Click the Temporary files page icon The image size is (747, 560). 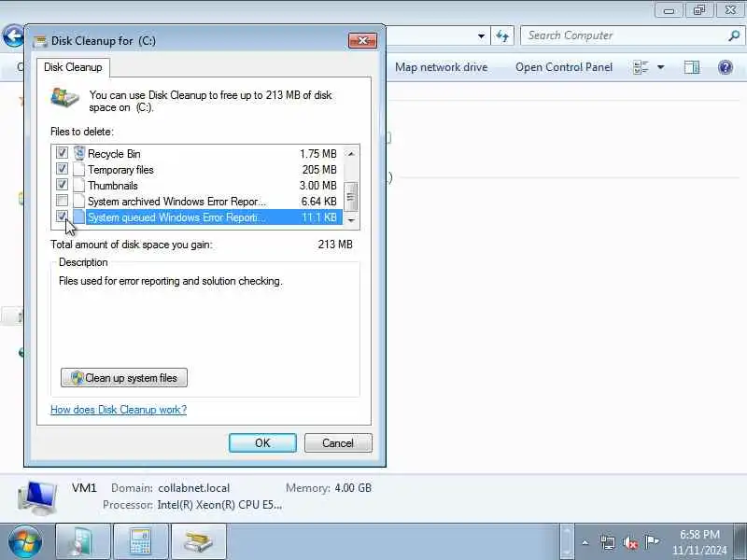[79, 170]
